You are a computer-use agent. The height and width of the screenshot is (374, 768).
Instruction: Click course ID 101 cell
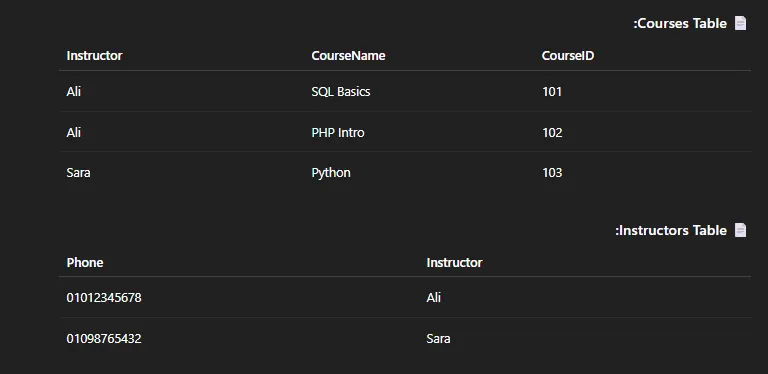pyautogui.click(x=552, y=92)
